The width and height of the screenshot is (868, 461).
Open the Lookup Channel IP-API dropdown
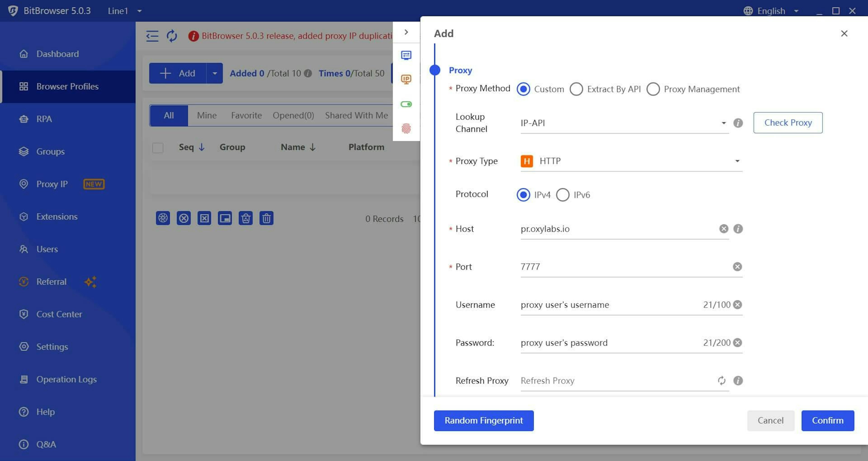(x=624, y=123)
